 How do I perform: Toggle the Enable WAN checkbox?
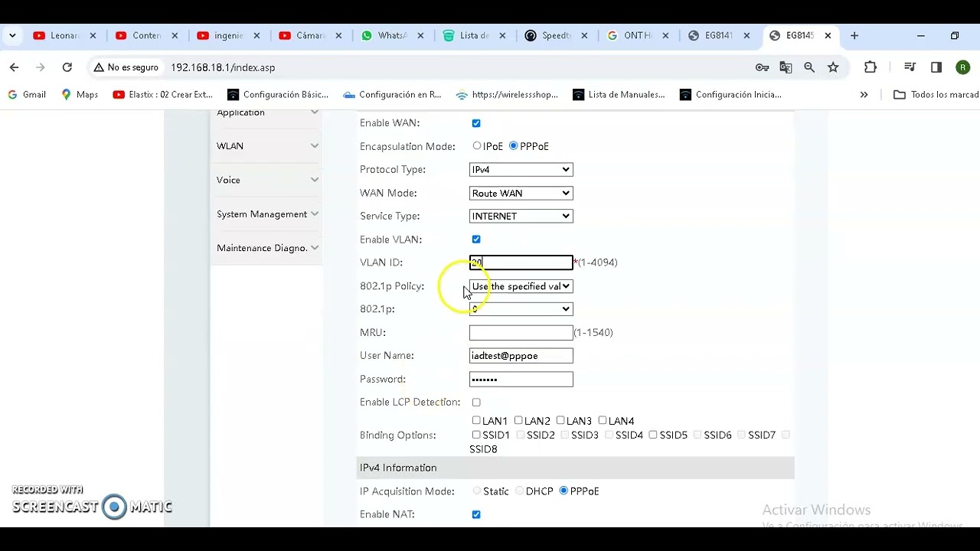pos(476,123)
